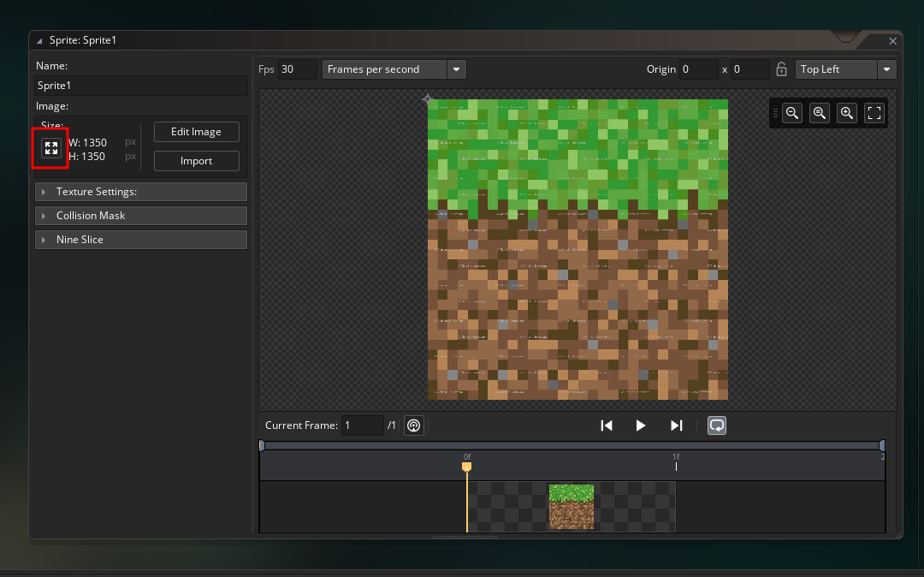Click the 'Sprite: Sprite1' window title
The image size is (924, 577).
(x=83, y=40)
